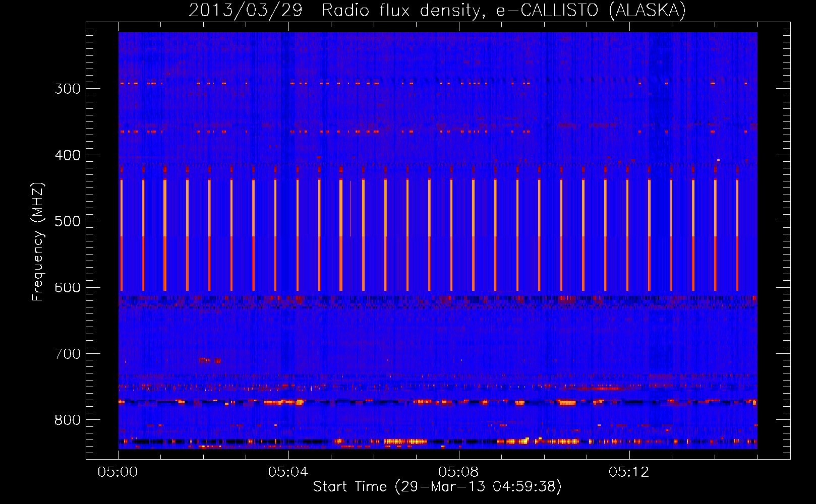
Task: Select the 800 frequency axis label
Action: click(68, 420)
